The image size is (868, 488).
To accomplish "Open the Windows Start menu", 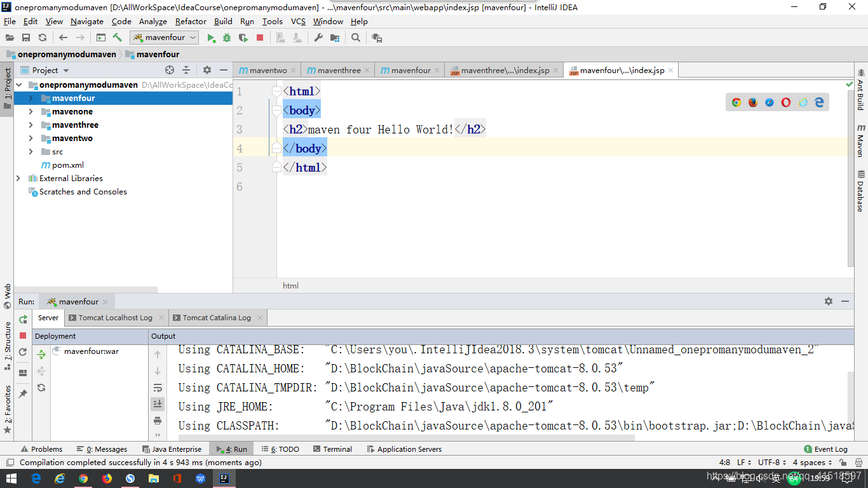I will tap(12, 478).
